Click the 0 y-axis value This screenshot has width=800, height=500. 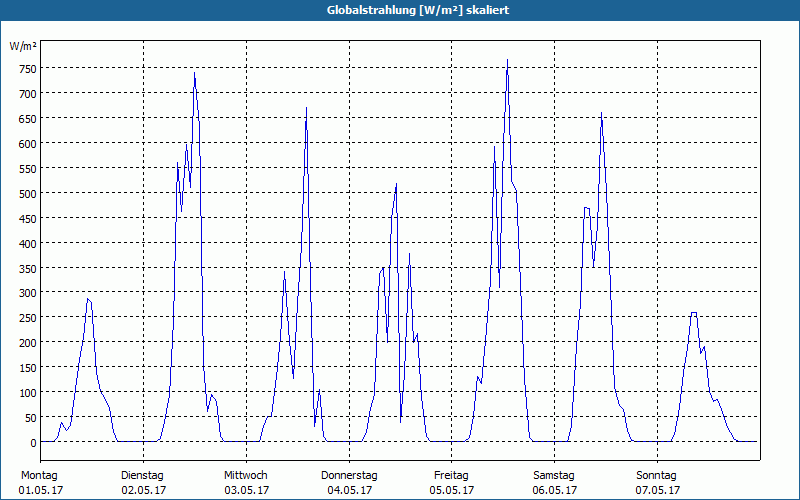tap(33, 443)
